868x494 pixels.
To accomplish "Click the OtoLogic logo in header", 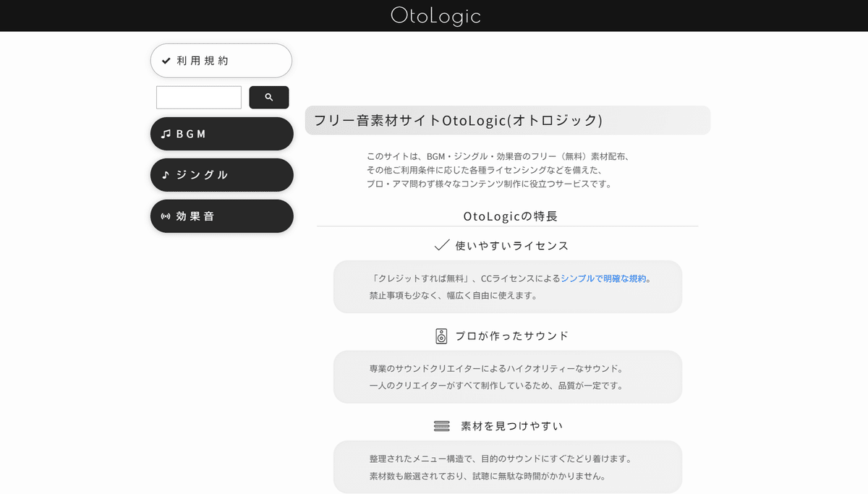I will (435, 15).
